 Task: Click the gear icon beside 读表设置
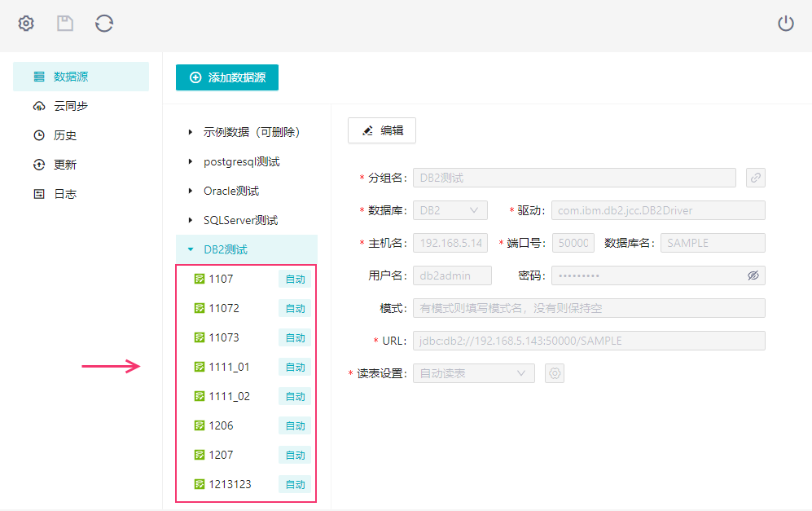555,373
